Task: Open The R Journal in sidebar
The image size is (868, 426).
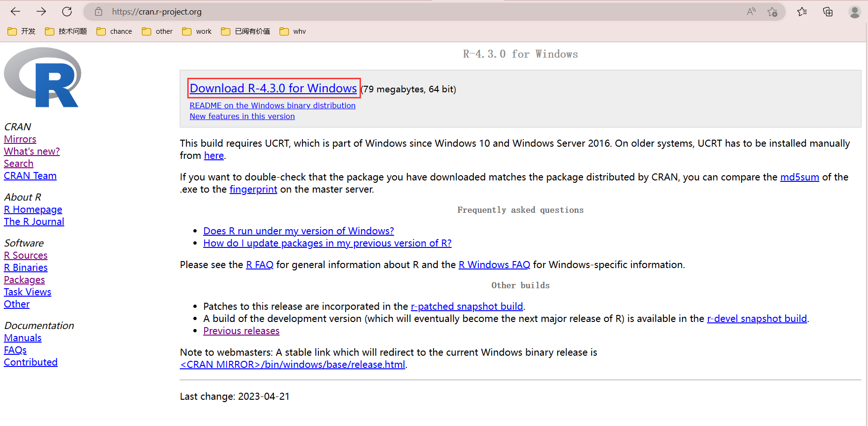Action: (34, 222)
